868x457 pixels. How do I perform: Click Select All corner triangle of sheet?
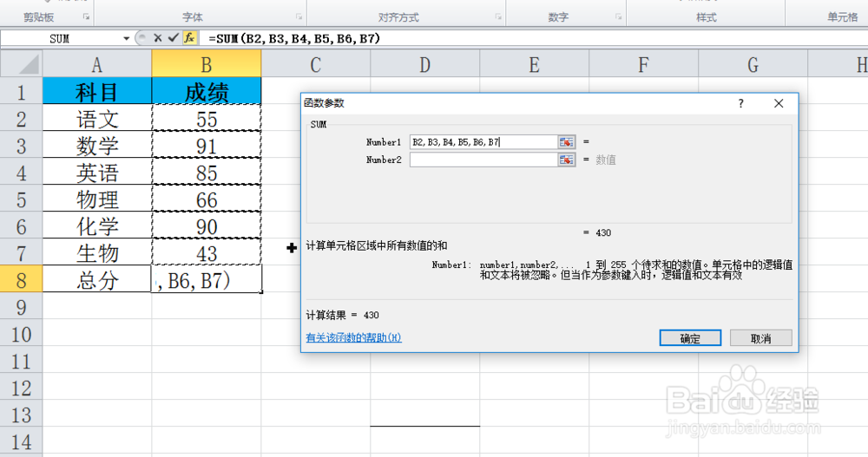click(22, 63)
